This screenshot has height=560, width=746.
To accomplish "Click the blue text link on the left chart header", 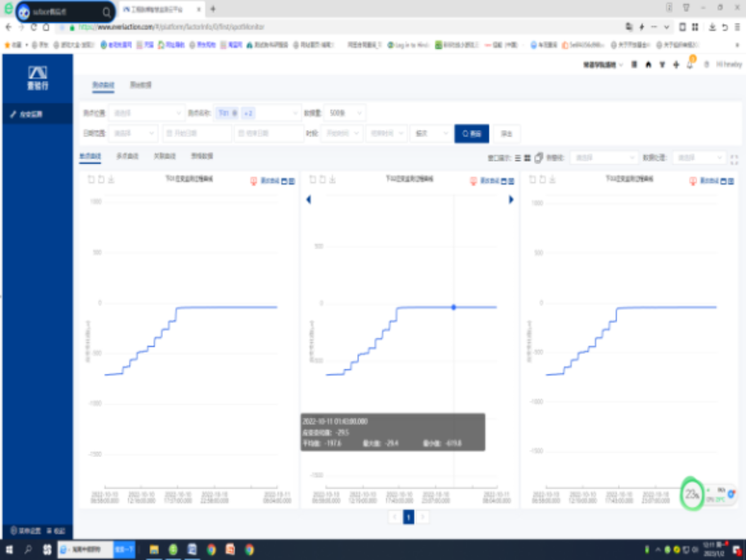I will [x=269, y=181].
